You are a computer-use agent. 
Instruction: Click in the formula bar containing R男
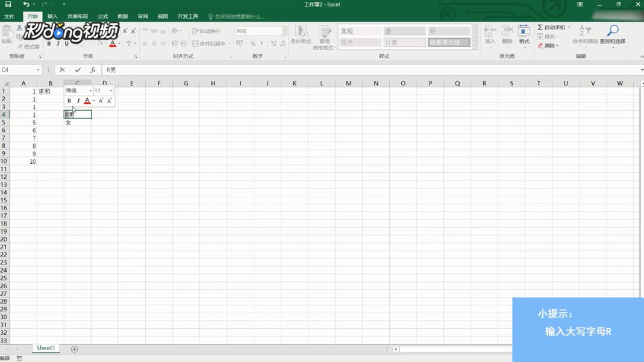[x=370, y=70]
